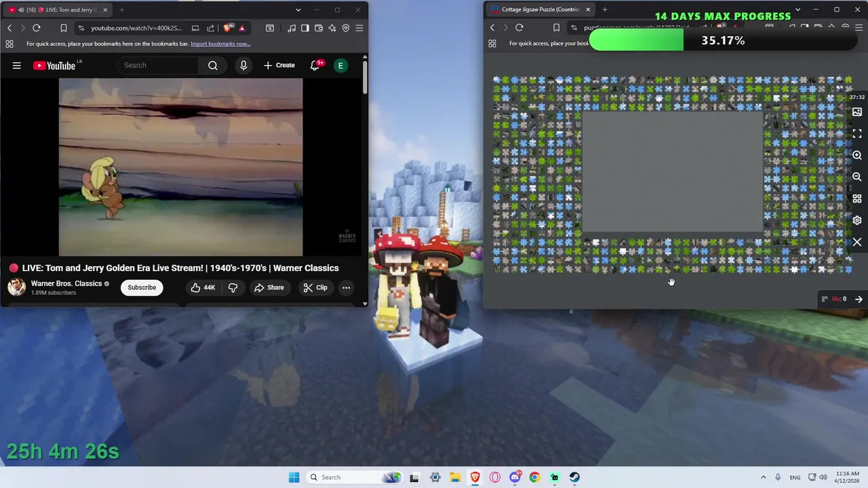This screenshot has width=868, height=488.
Task: Open YouTube account avatar E
Action: click(340, 65)
